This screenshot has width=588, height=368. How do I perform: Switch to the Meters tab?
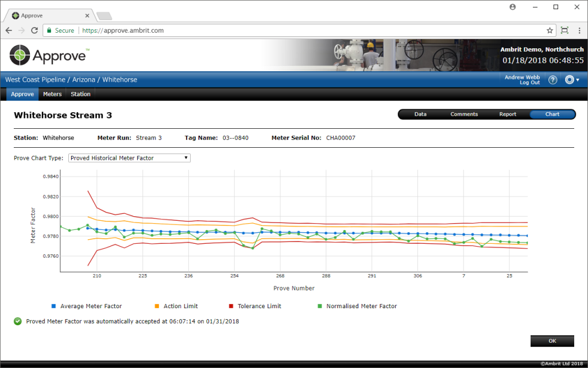pyautogui.click(x=52, y=94)
